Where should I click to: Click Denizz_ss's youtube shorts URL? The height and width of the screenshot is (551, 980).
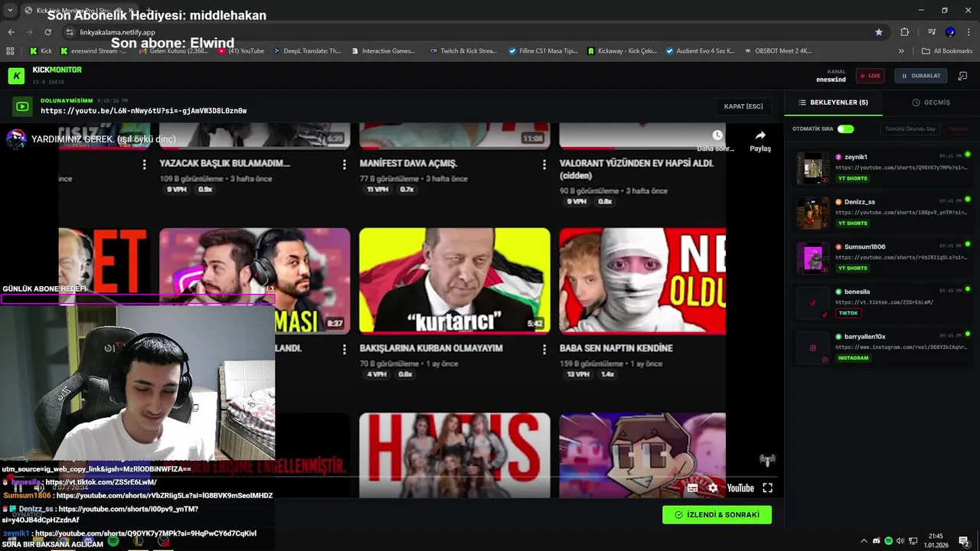pos(901,213)
